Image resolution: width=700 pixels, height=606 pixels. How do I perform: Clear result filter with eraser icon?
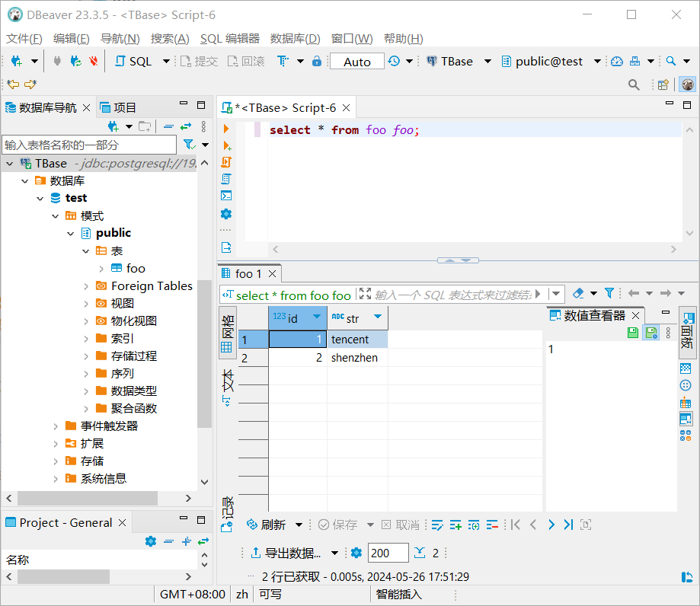578,293
